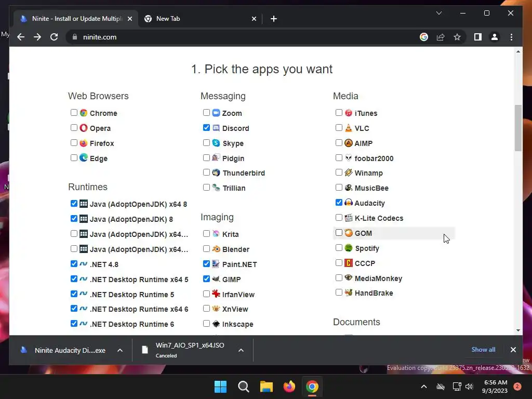The image size is (532, 399).
Task: Click the Thunderbird icon
Action: (x=216, y=172)
